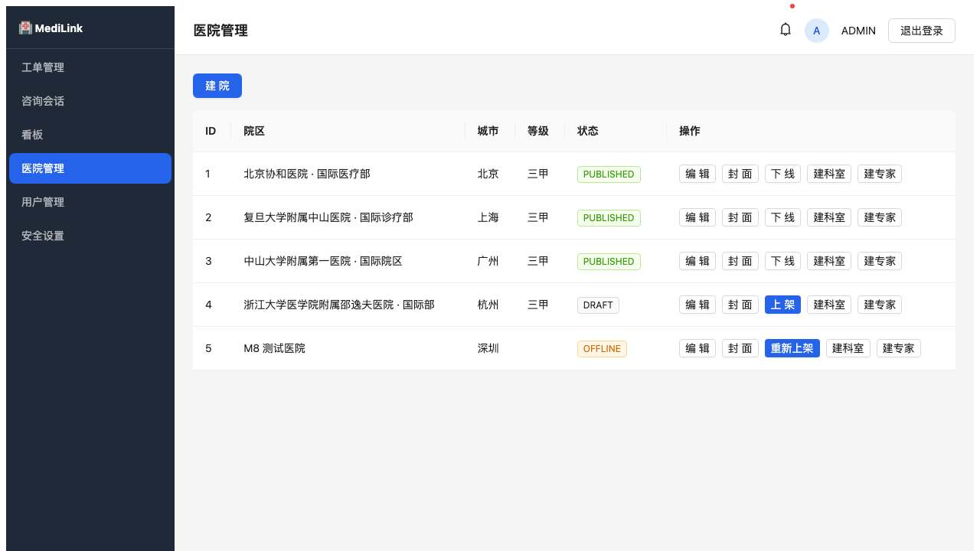This screenshot has height=551, width=980.
Task: Click 下线 in the 复旦大学附属中山医院 row
Action: [x=782, y=217]
